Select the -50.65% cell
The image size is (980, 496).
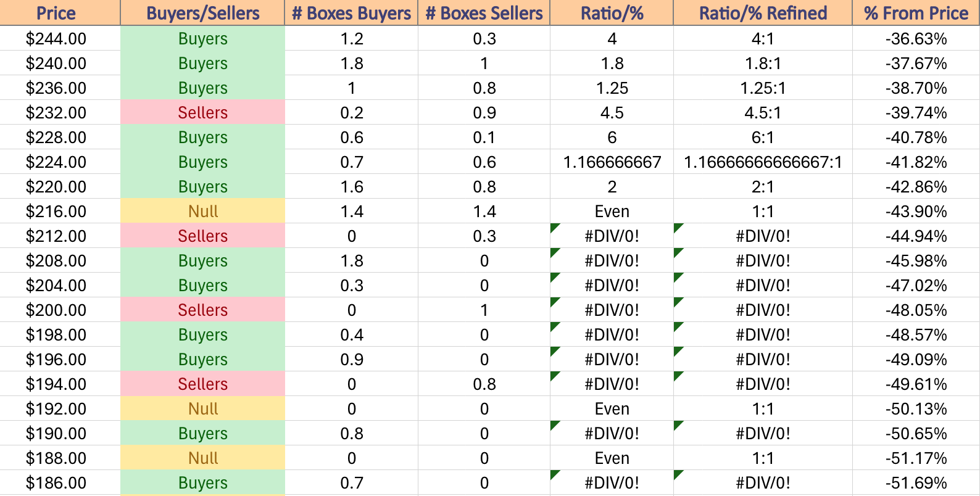916,433
